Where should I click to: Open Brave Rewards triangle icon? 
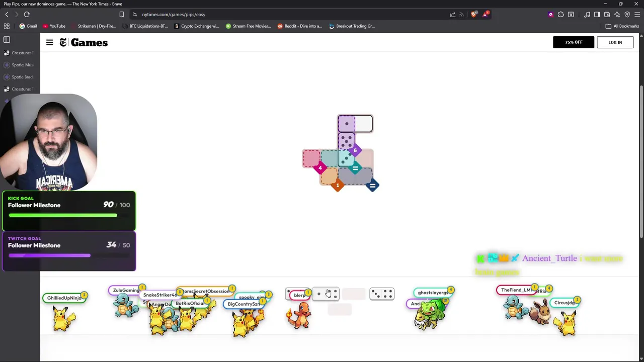[486, 15]
